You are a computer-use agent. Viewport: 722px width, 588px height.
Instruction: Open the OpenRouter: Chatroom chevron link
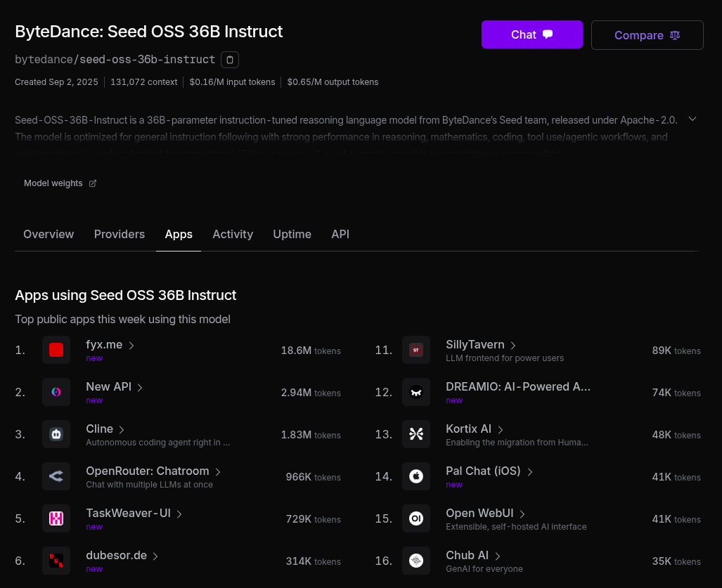pos(218,471)
